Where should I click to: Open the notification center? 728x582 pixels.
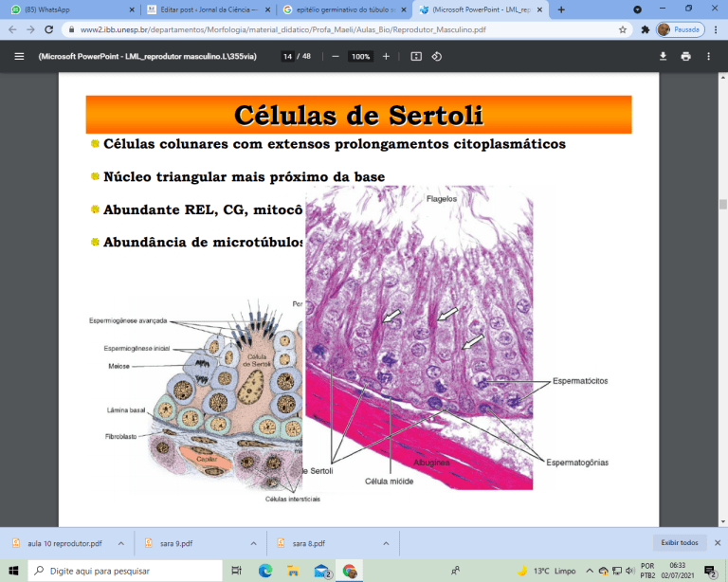pyautogui.click(x=710, y=571)
